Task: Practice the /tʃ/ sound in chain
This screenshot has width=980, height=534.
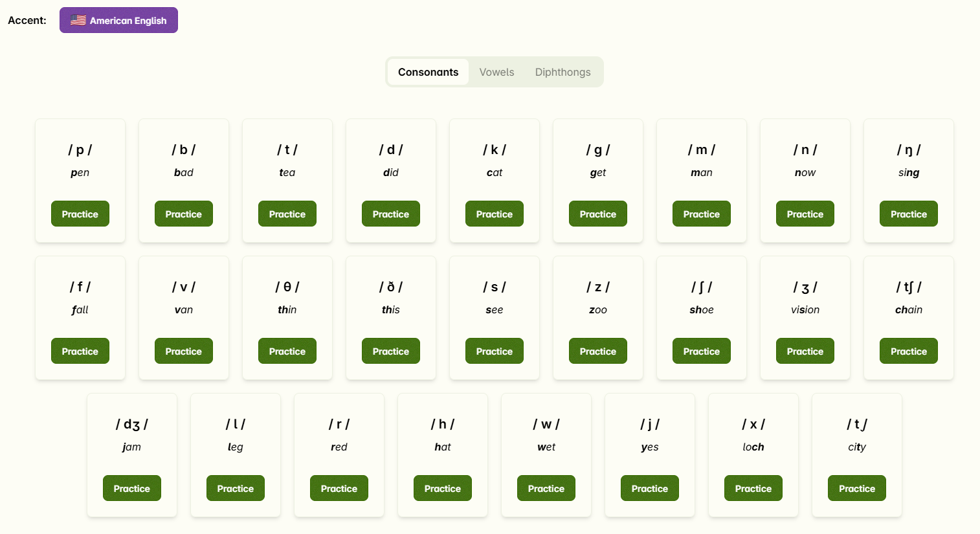Action: (909, 351)
